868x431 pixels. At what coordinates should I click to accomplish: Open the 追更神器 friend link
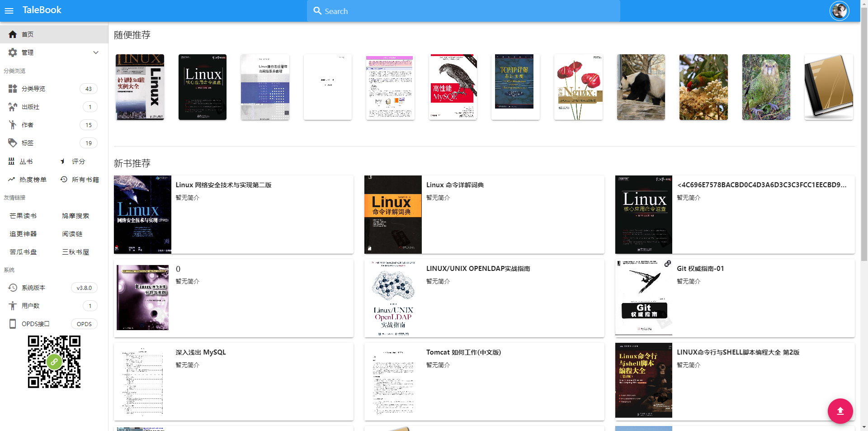click(23, 234)
